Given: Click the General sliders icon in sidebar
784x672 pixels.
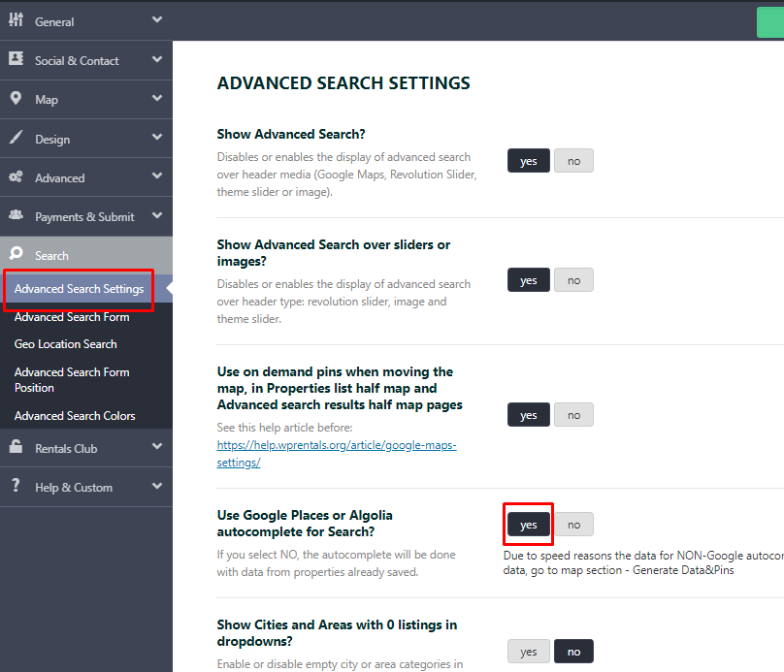Looking at the screenshot, I should [16, 20].
